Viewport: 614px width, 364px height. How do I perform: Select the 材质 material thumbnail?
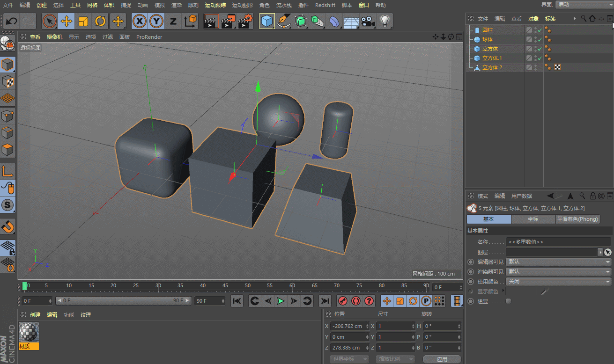(29, 332)
